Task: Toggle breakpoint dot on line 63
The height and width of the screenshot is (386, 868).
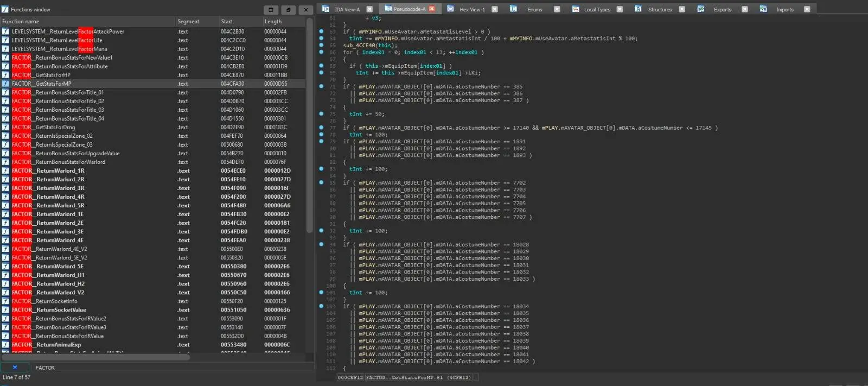Action: [321, 31]
